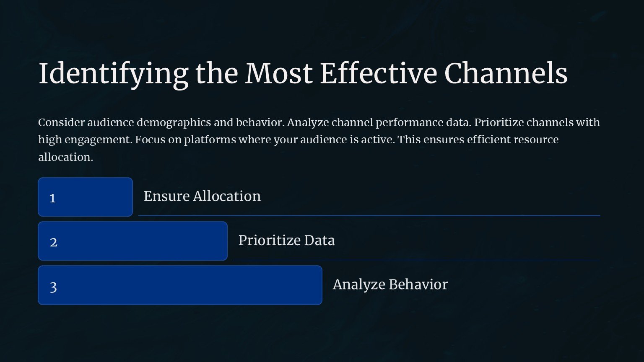This screenshot has height=362, width=644.
Task: Click "This ensures efficient resource" text
Action: [478, 140]
